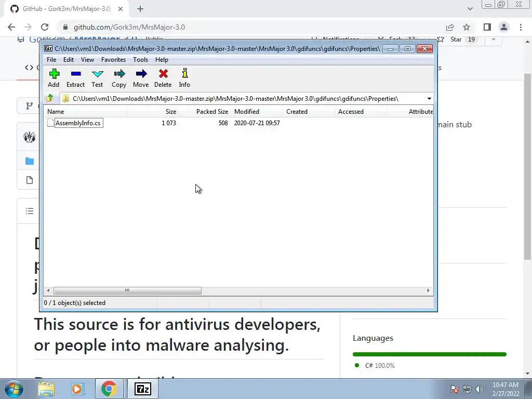Image resolution: width=532 pixels, height=399 pixels.
Task: Open the Favorites menu
Action: (x=113, y=60)
